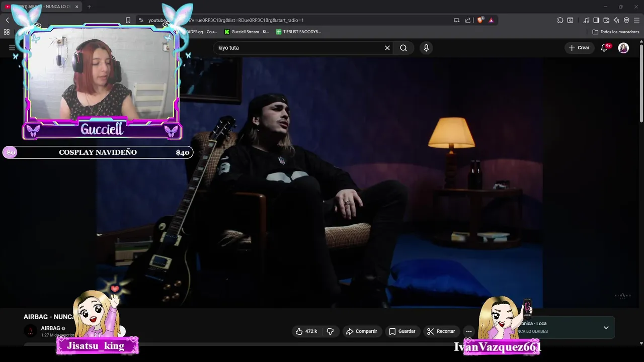Open YouTube account avatar menu
644x362 pixels.
point(623,48)
